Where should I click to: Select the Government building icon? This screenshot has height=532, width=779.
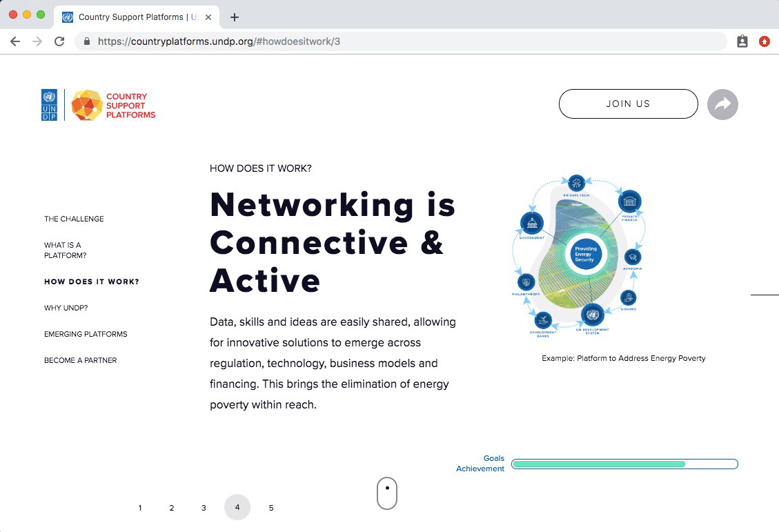point(532,223)
